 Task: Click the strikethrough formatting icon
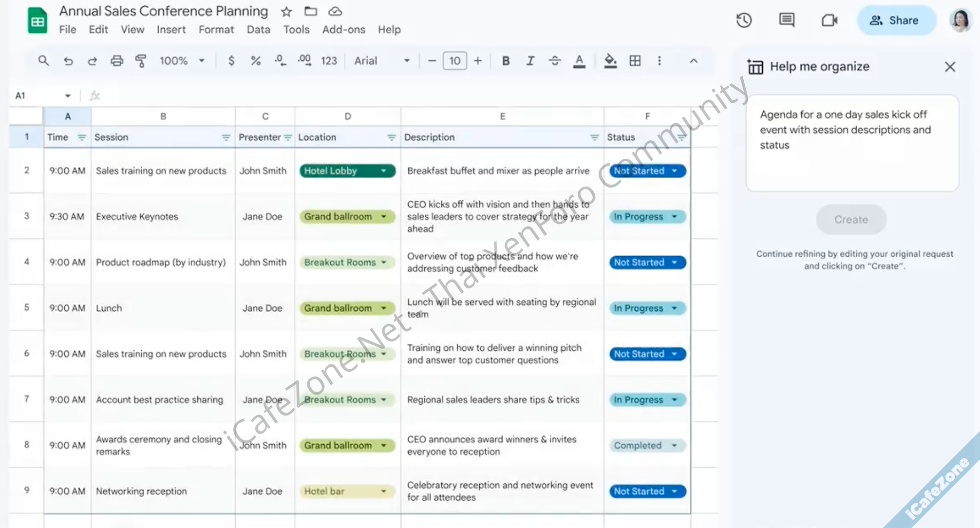point(554,61)
